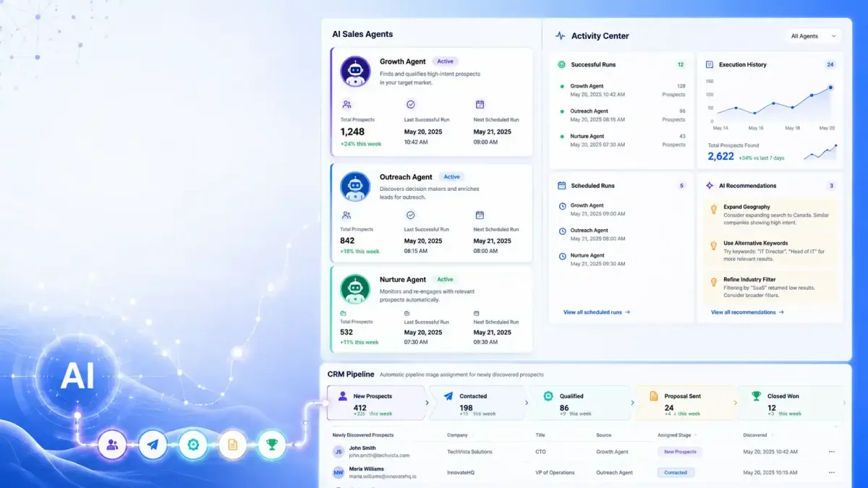Click total prospects found sparkline chart
The image size is (868, 488).
coord(820,152)
